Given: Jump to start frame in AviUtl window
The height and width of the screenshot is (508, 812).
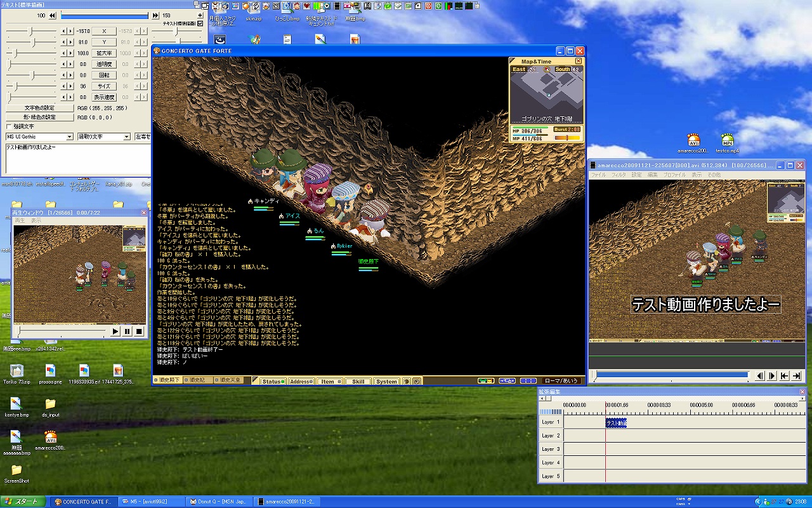Looking at the screenshot, I should point(785,376).
